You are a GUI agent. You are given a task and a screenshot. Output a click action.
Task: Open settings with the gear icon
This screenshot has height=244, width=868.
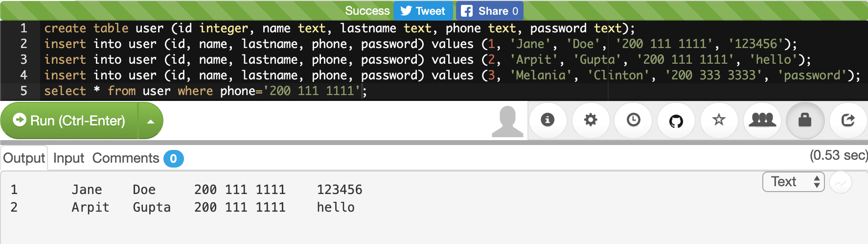pos(591,120)
